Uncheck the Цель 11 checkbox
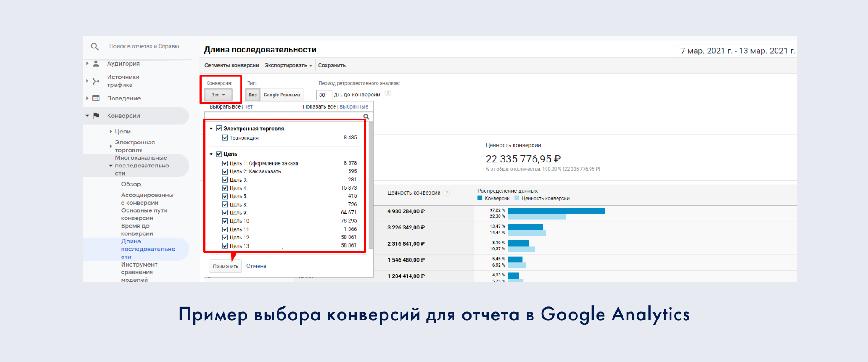Screen dimensions: 868x362 point(225,229)
